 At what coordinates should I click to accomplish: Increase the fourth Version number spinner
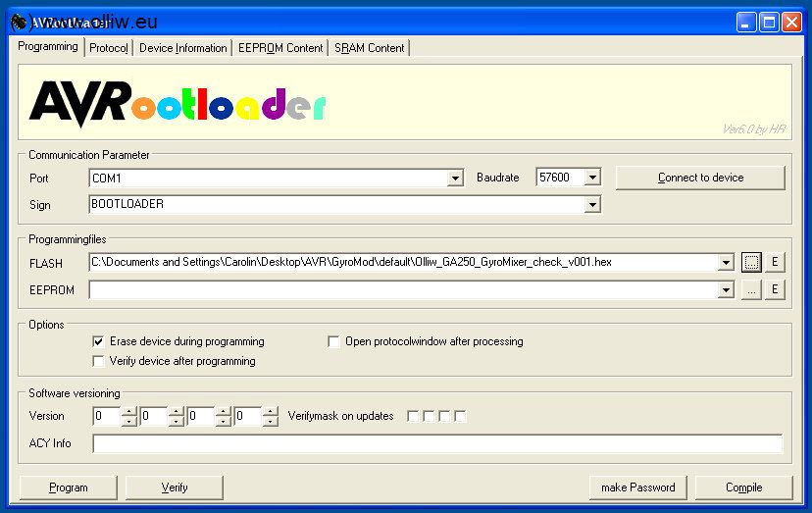click(x=271, y=412)
